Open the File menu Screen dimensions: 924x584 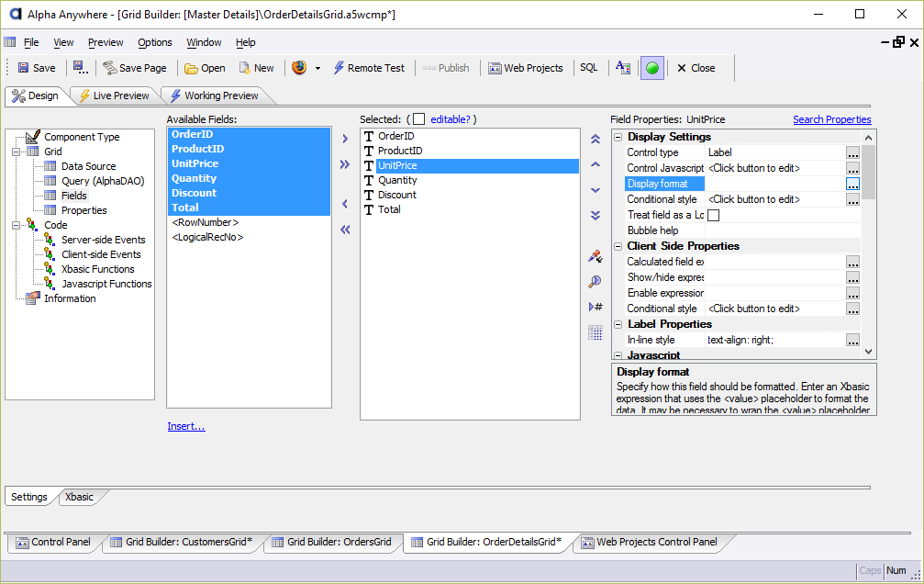[x=31, y=42]
